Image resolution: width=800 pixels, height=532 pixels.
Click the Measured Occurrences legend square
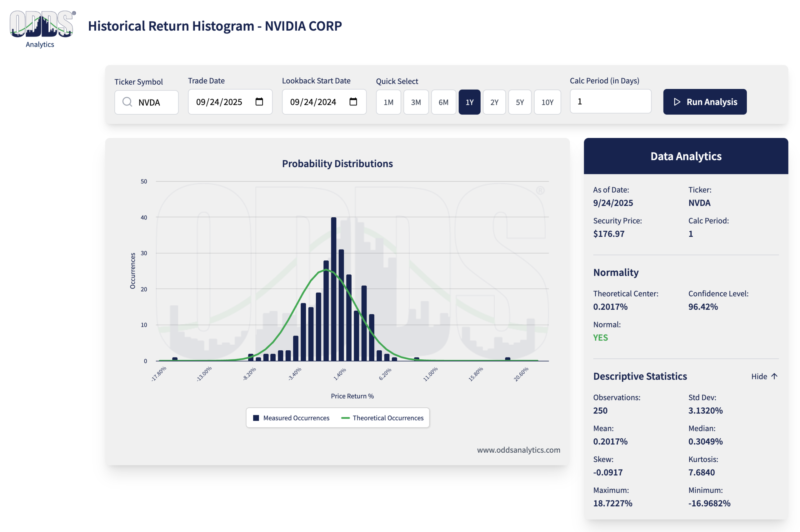tap(256, 418)
